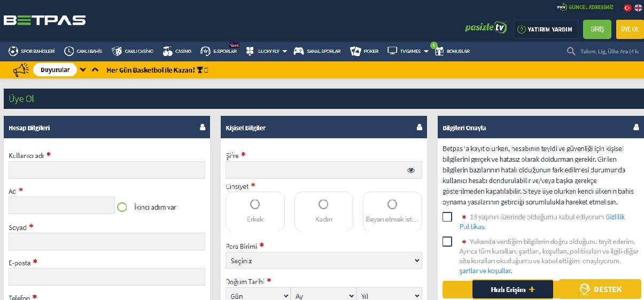
Task: Click the down chevron next to Duyurular
Action: (x=83, y=70)
